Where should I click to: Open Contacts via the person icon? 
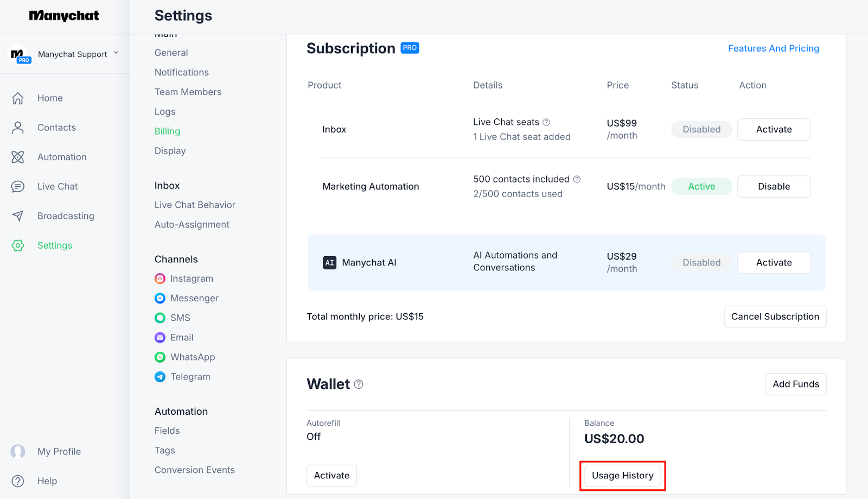tap(18, 128)
